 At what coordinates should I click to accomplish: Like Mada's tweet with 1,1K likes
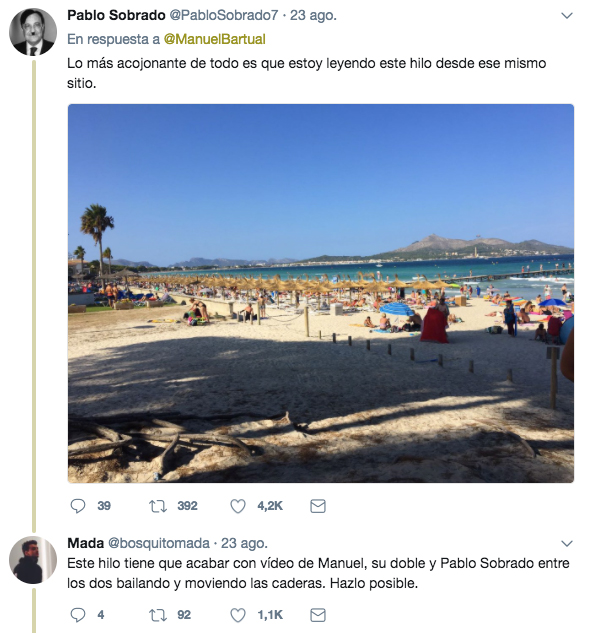(x=238, y=615)
